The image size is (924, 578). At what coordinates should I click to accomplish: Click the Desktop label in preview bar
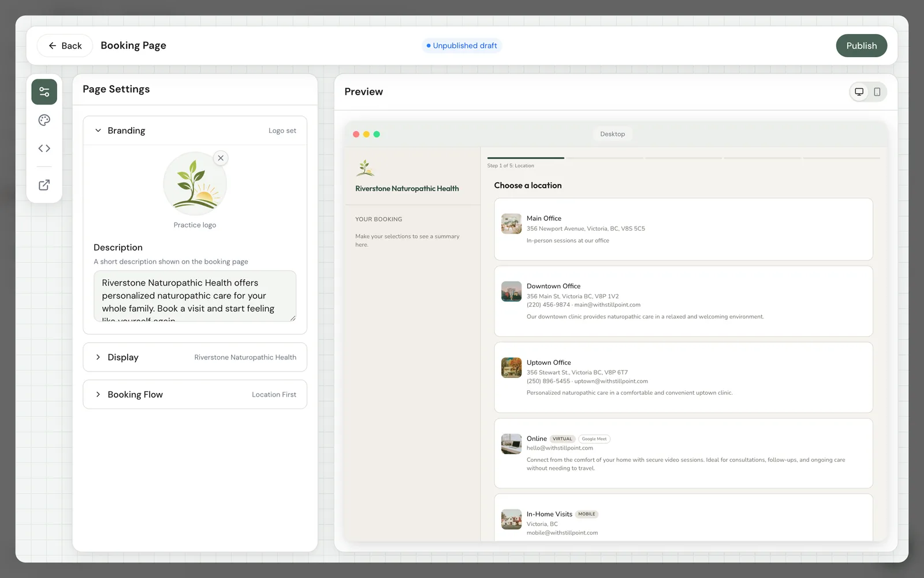[612, 134]
